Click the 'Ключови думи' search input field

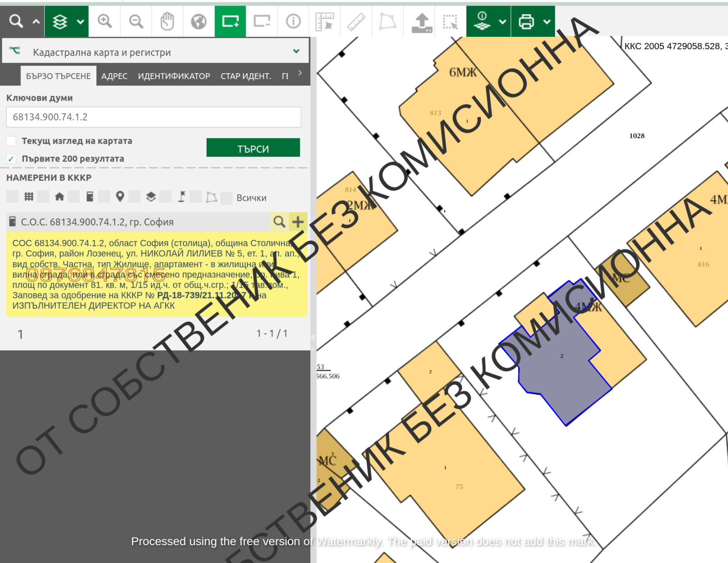[153, 117]
